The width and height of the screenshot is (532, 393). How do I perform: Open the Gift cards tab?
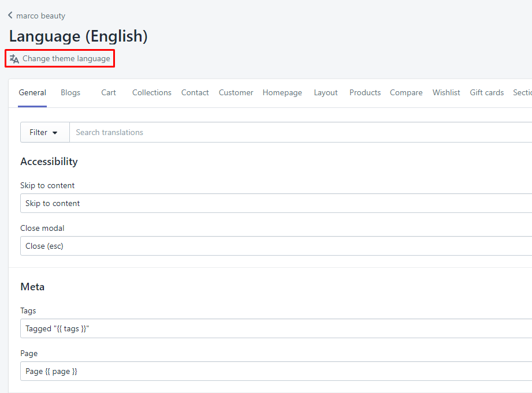click(x=486, y=92)
